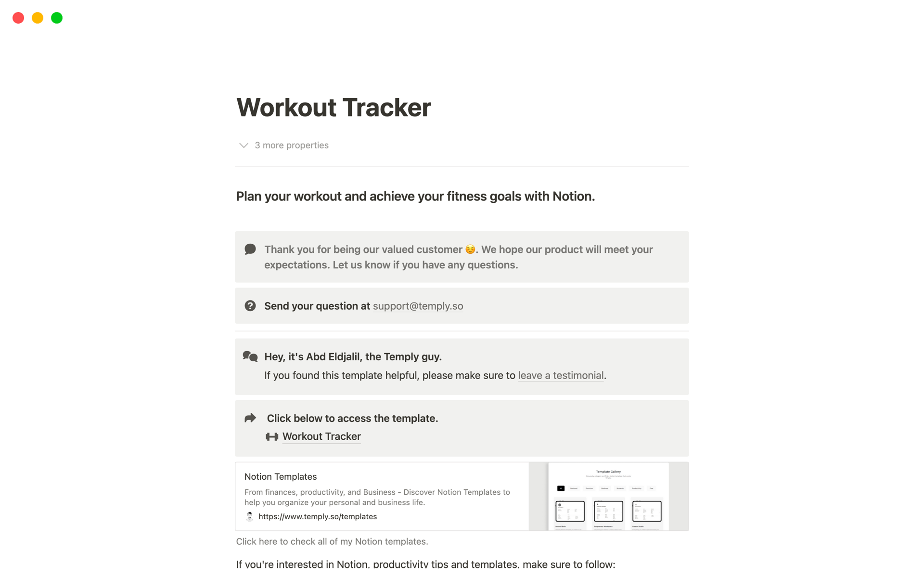The image size is (924, 578).
Task: Click the temply.so/templates URL
Action: tap(317, 516)
